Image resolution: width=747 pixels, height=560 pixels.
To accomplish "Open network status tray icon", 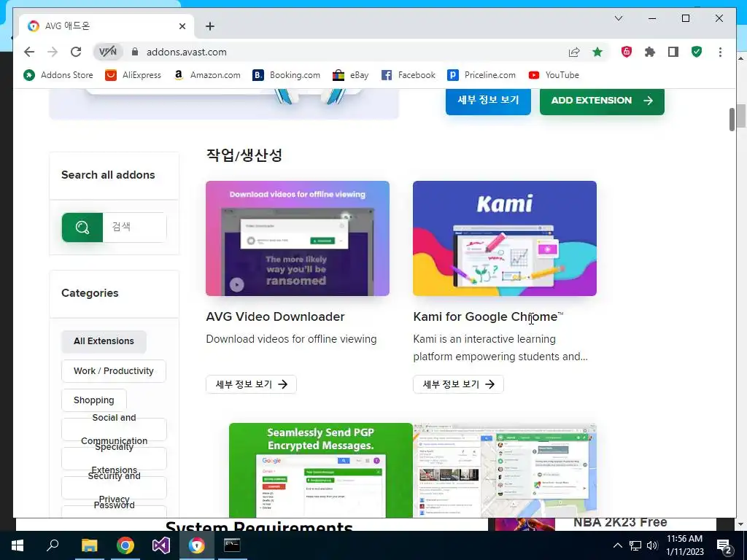I will pyautogui.click(x=635, y=545).
